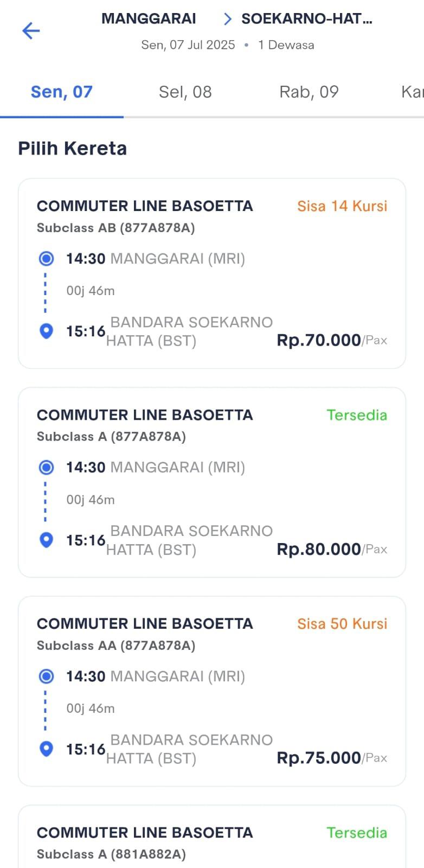
Task: Click destination pin icon in Subclass AA card
Action: tap(47, 749)
